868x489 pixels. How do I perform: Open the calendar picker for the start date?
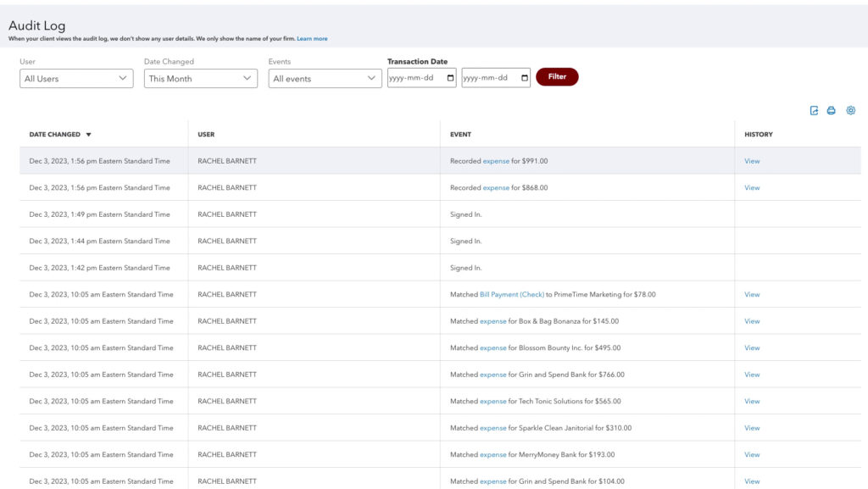(x=449, y=76)
